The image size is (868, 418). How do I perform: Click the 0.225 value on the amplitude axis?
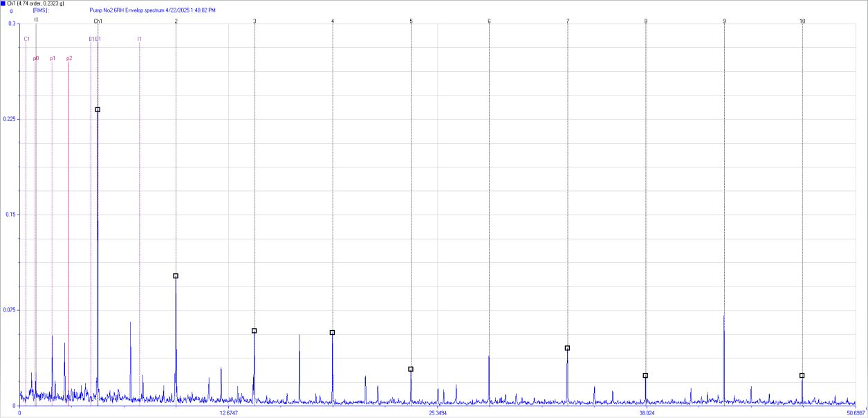10,119
